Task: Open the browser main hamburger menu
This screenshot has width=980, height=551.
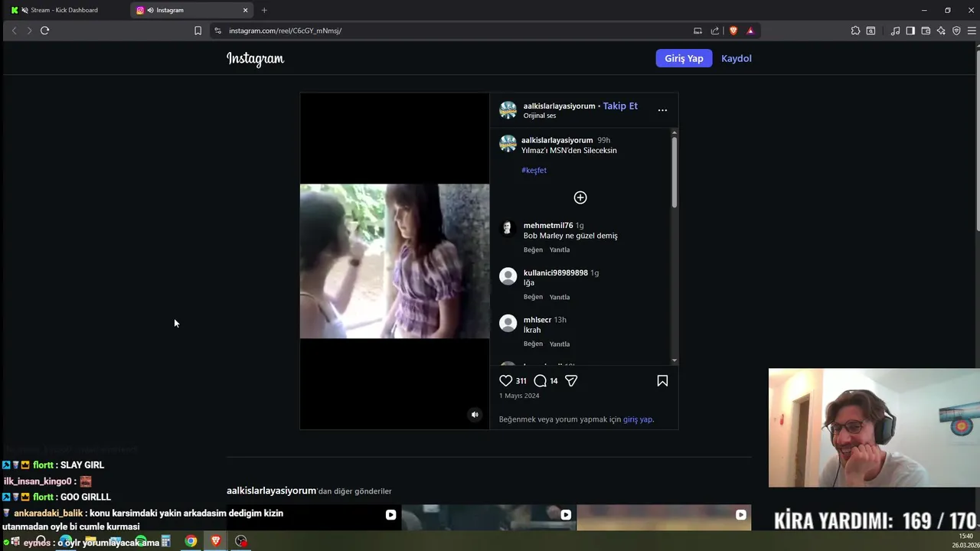Action: (972, 31)
